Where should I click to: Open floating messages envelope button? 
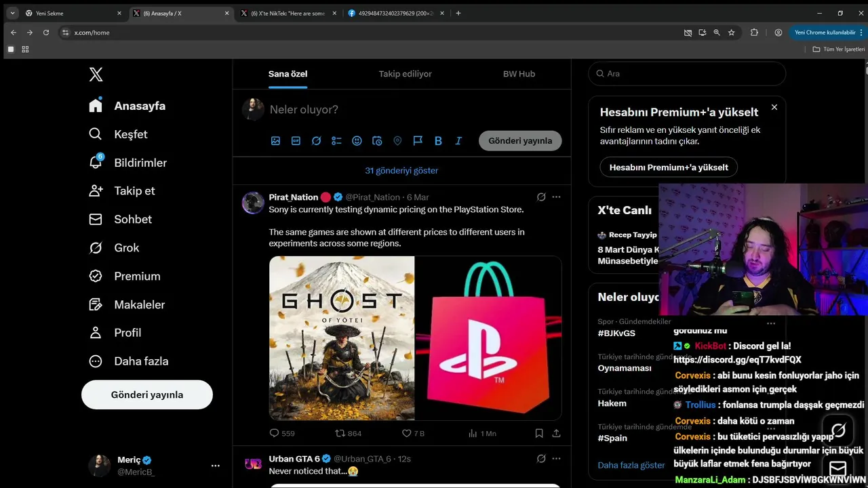click(x=838, y=469)
